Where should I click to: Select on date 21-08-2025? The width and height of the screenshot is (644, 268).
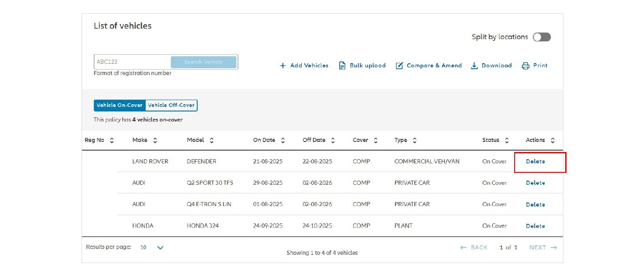pyautogui.click(x=268, y=162)
